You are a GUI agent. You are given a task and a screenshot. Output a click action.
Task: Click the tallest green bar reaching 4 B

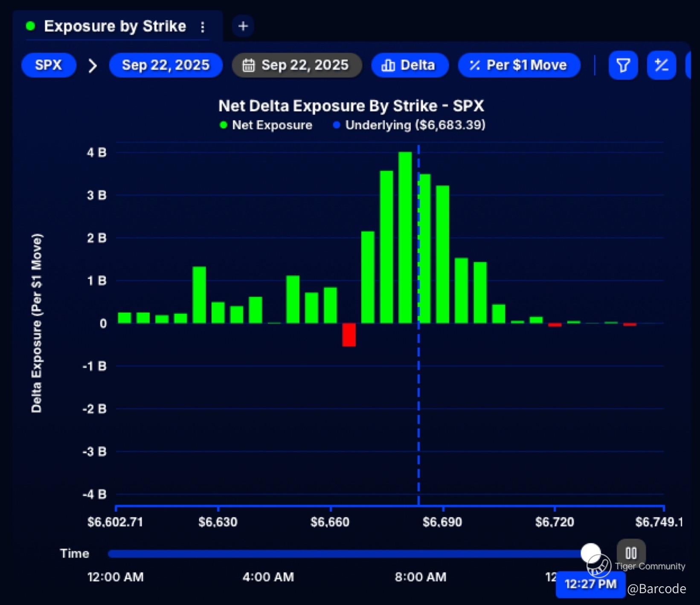click(405, 237)
